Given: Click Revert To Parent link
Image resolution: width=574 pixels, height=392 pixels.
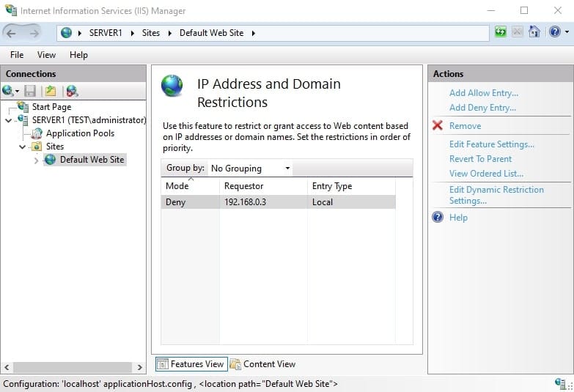Looking at the screenshot, I should click(480, 159).
